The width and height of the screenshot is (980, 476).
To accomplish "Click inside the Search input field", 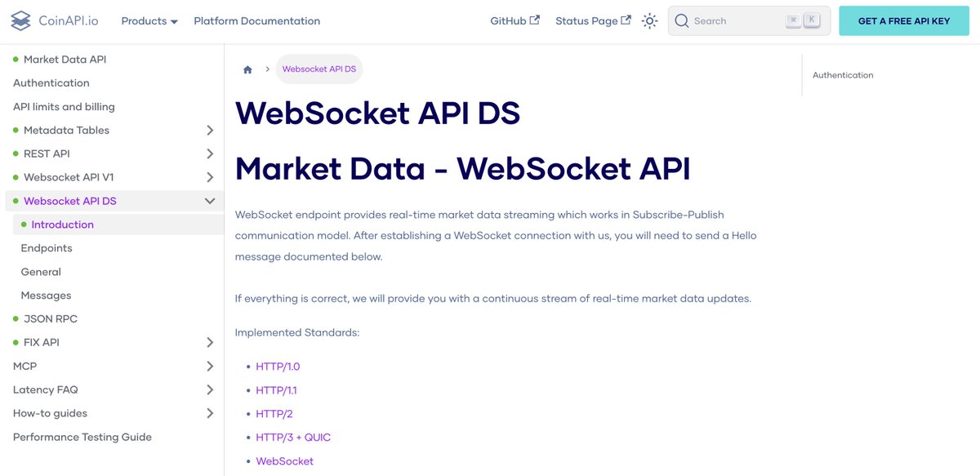I will pos(735,20).
